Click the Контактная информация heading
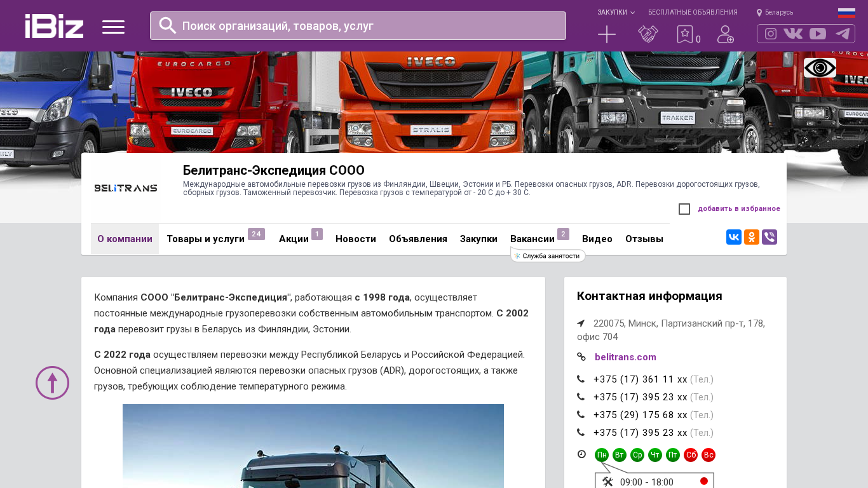 coord(649,296)
